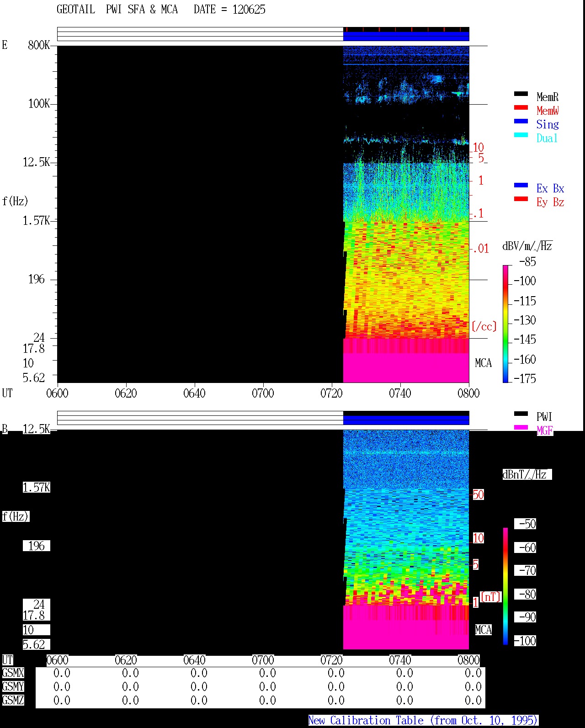Click the 12.5K label on E panel axis
The height and width of the screenshot is (728, 585).
(37, 162)
